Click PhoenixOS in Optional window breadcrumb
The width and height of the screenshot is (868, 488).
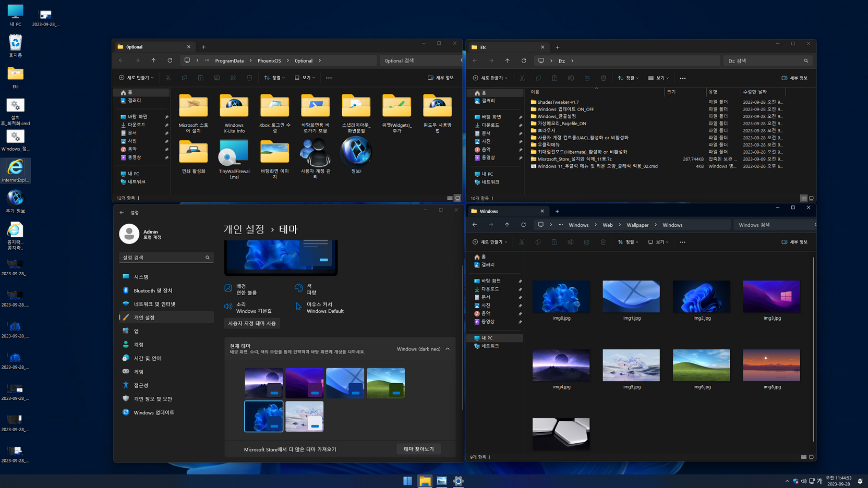[269, 60]
